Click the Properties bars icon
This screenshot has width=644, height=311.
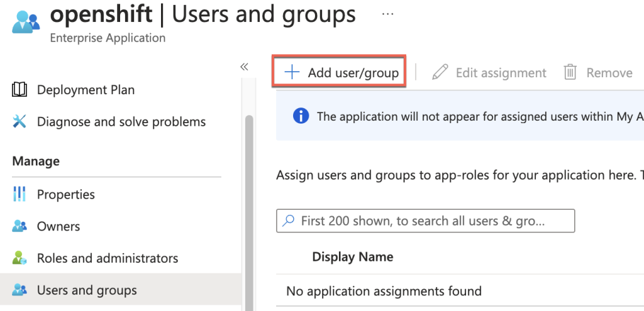(x=19, y=195)
